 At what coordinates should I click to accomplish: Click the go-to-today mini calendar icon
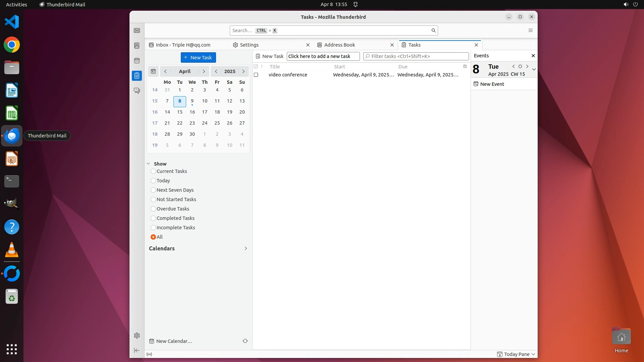tap(153, 71)
